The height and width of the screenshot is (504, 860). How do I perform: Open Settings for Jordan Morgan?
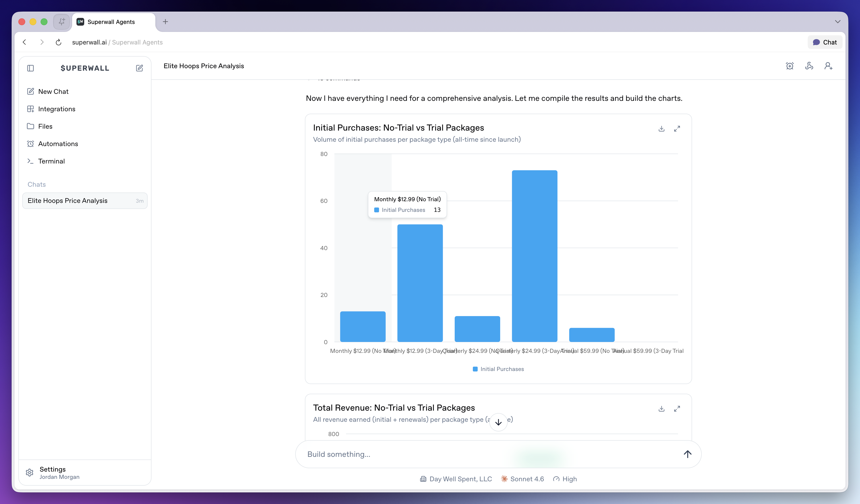tap(85, 473)
